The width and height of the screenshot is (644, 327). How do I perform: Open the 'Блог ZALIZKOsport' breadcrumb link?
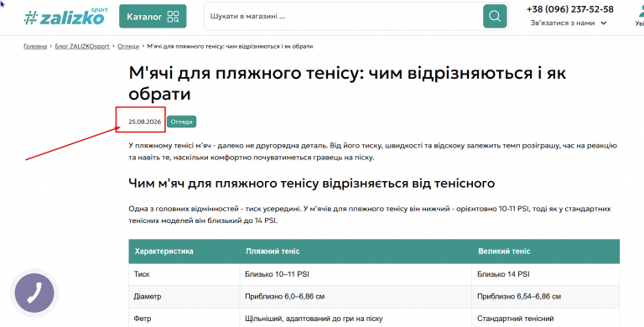coord(82,46)
